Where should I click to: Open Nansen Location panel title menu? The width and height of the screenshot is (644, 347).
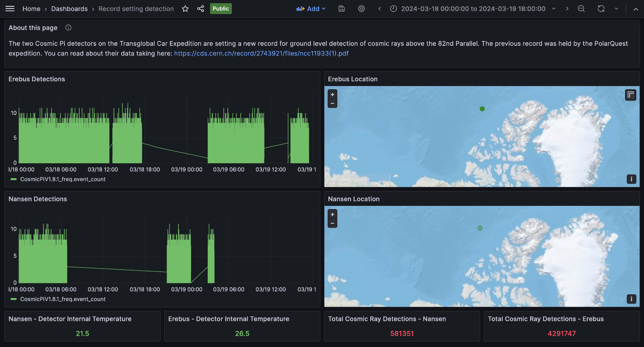354,199
